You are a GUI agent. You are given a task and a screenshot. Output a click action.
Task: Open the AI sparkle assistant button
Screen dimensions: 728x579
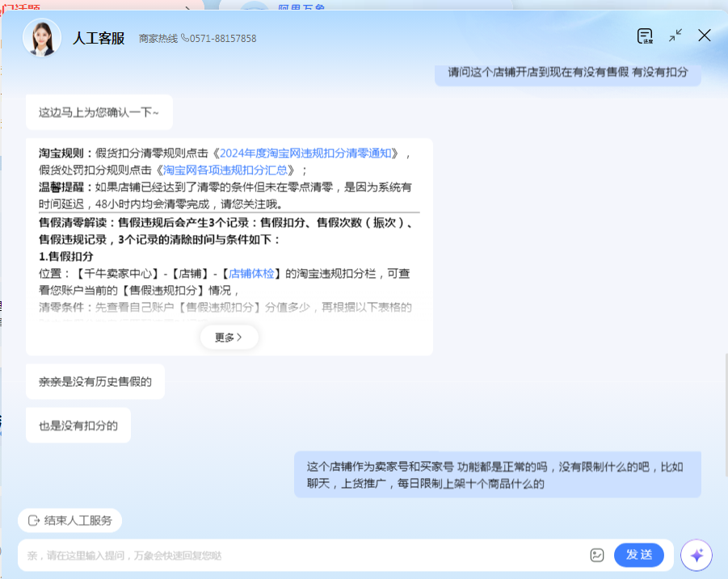point(696,556)
